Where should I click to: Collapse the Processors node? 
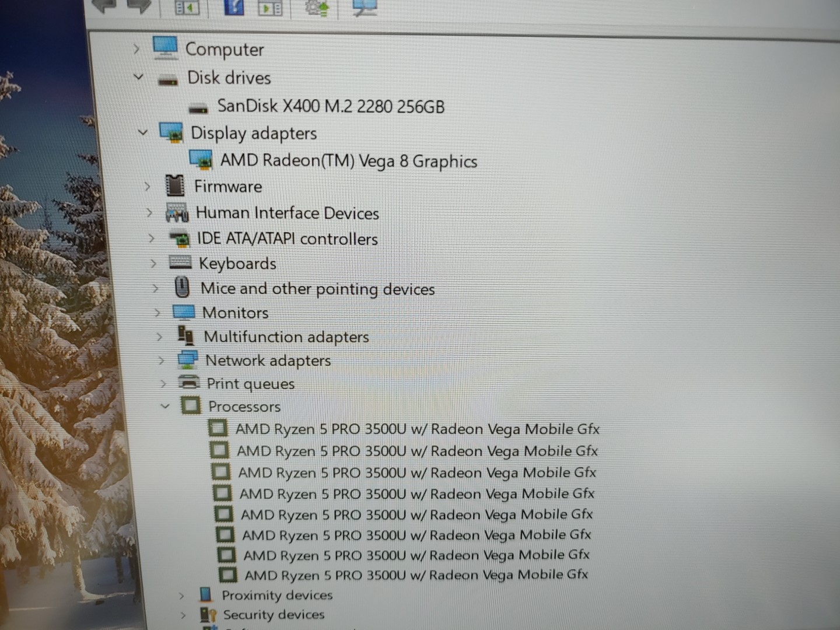165,405
